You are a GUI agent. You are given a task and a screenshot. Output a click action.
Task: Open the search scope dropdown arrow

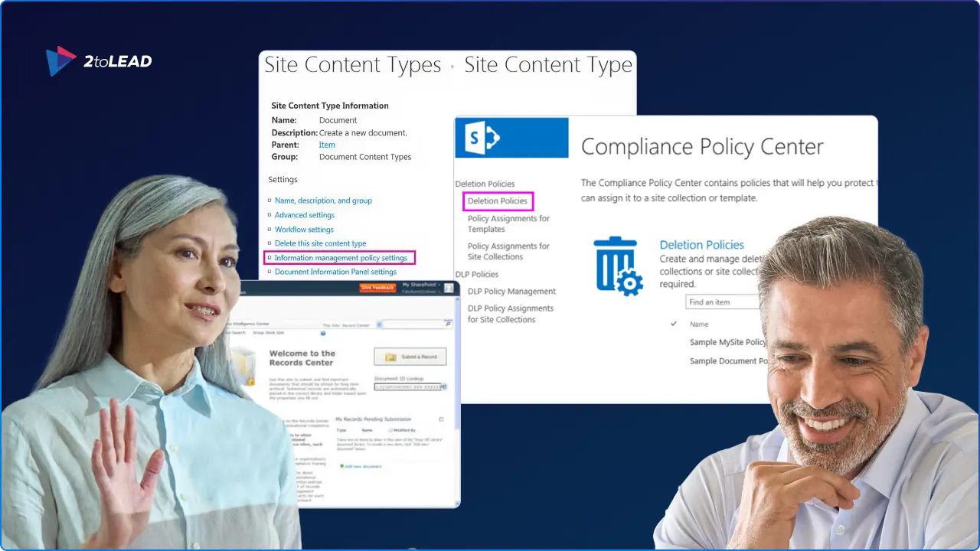tap(379, 324)
